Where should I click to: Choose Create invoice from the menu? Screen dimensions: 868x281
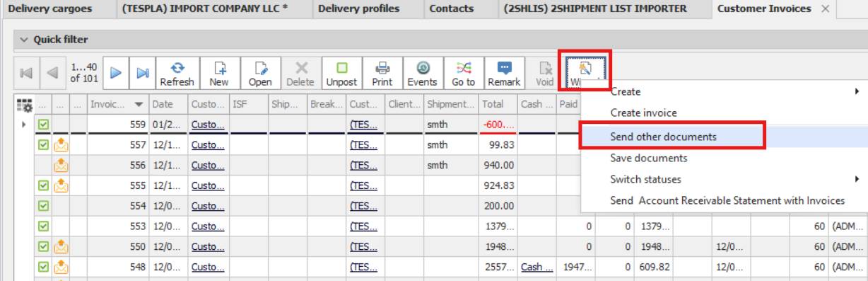(x=643, y=113)
